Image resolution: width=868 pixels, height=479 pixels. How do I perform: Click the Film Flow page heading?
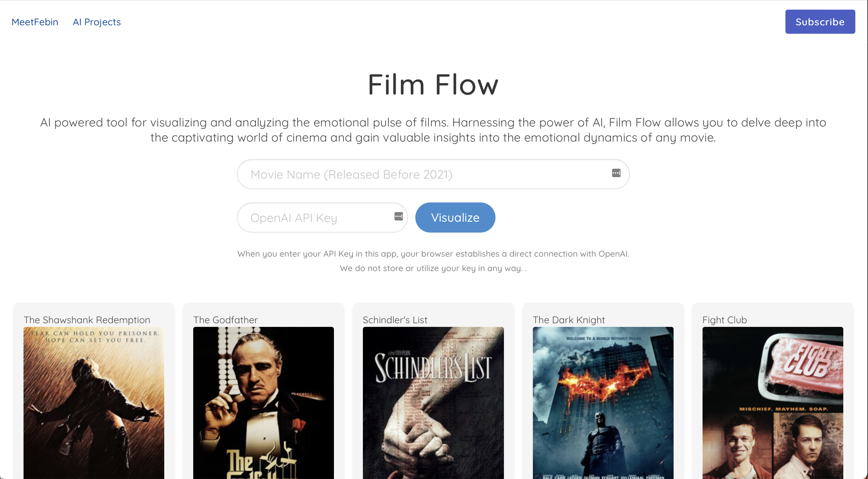(x=433, y=84)
